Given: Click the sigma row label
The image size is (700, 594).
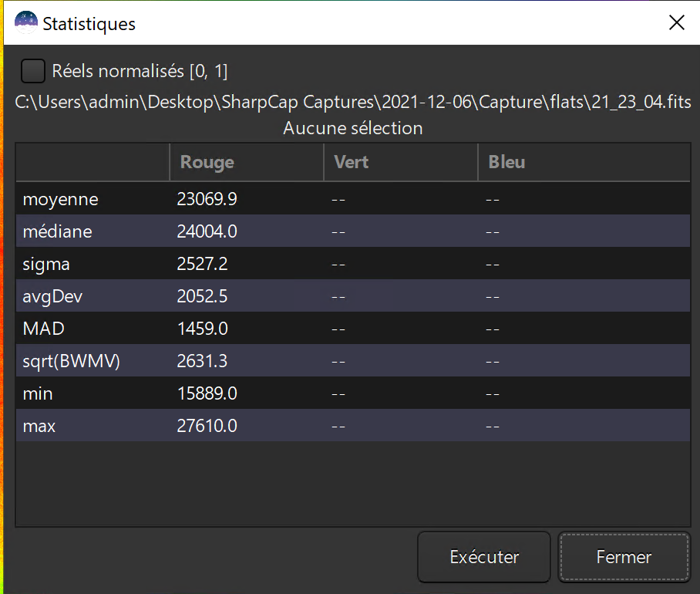Looking at the screenshot, I should coord(46,264).
